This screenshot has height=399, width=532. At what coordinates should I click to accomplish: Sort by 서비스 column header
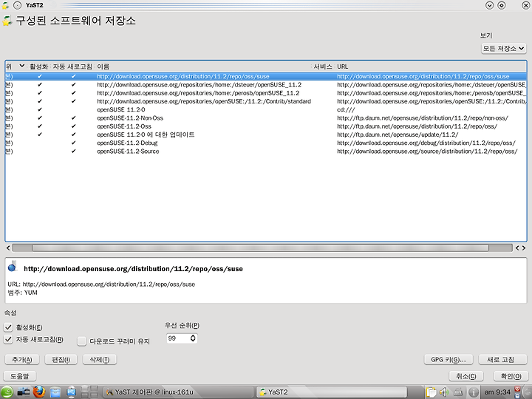point(323,66)
